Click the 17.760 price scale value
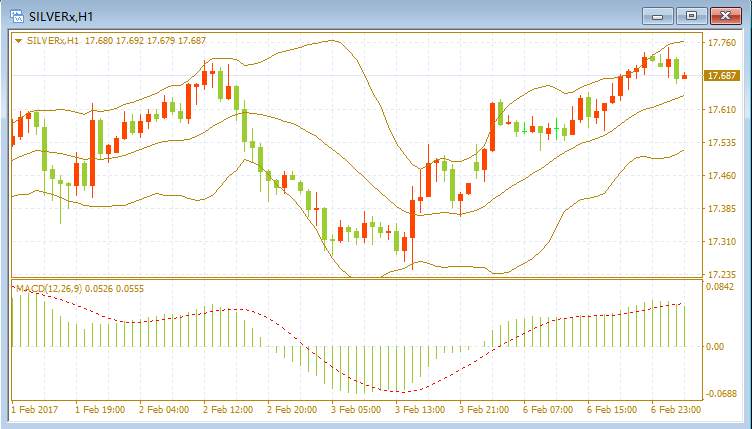This screenshot has height=429, width=752. pos(722,43)
